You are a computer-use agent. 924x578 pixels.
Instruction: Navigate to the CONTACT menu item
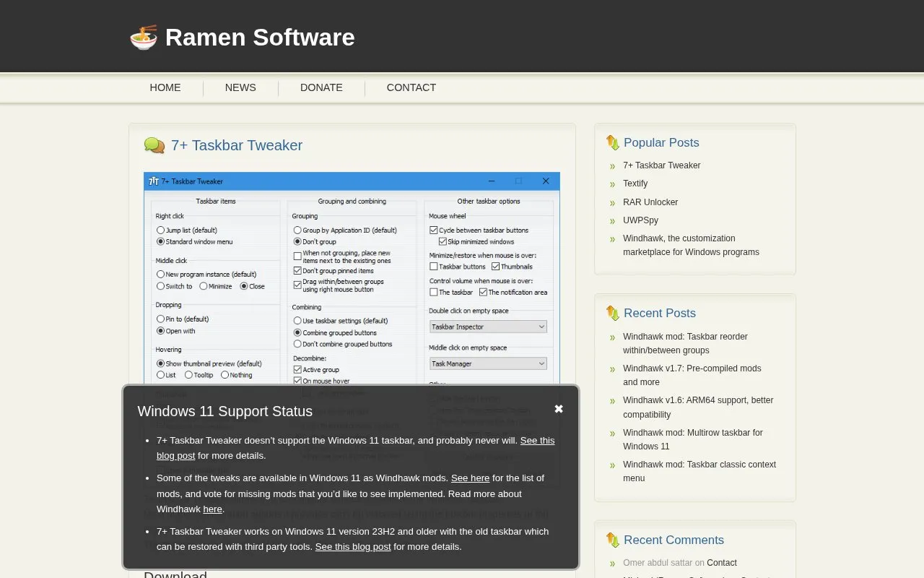point(411,87)
